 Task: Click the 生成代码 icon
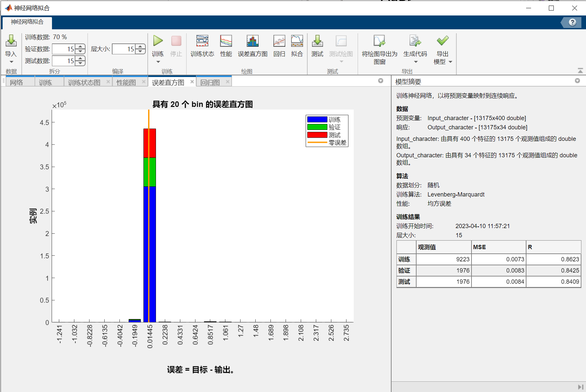tap(415, 41)
